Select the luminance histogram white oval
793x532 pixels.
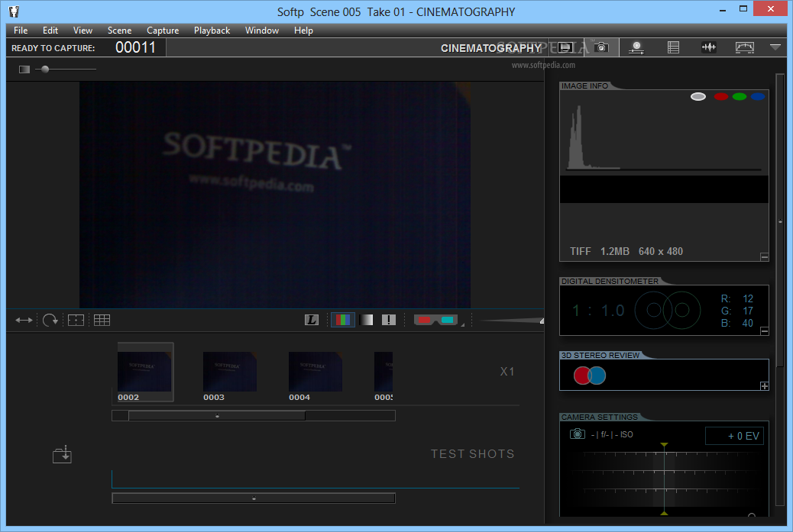(698, 96)
